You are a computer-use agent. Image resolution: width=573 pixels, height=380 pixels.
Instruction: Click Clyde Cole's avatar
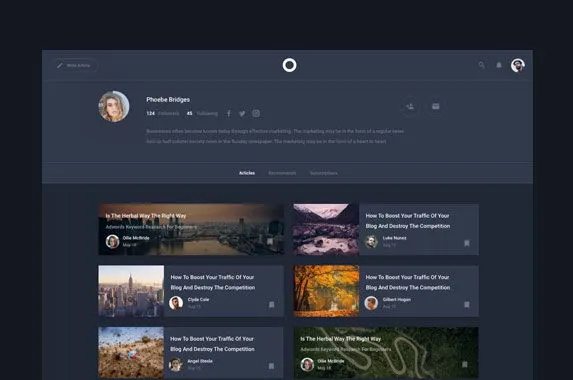pos(176,303)
